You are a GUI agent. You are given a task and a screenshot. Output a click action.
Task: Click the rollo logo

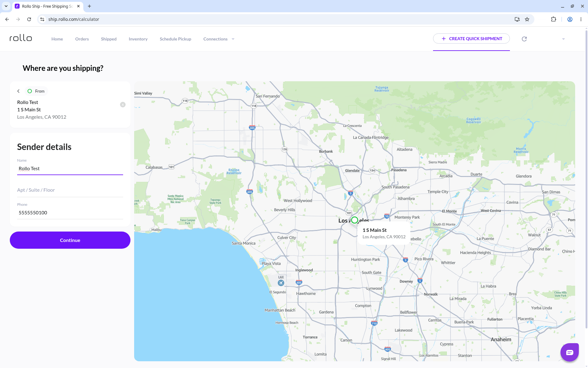(21, 38)
